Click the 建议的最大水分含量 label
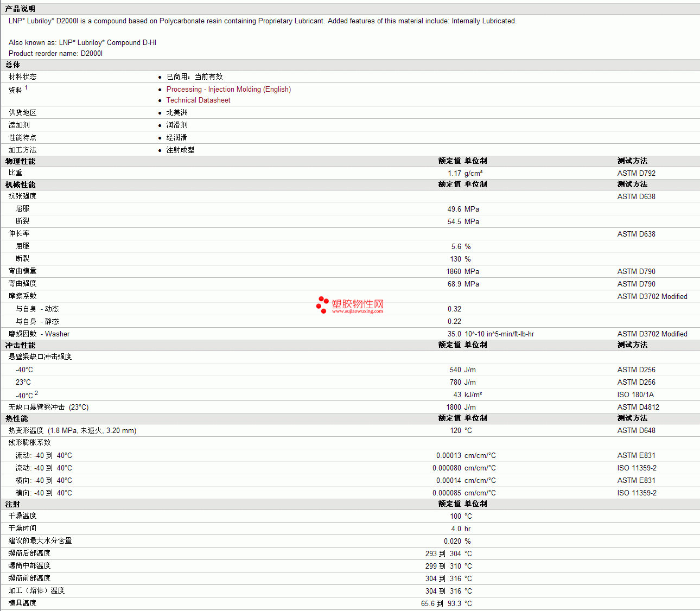 [40, 541]
